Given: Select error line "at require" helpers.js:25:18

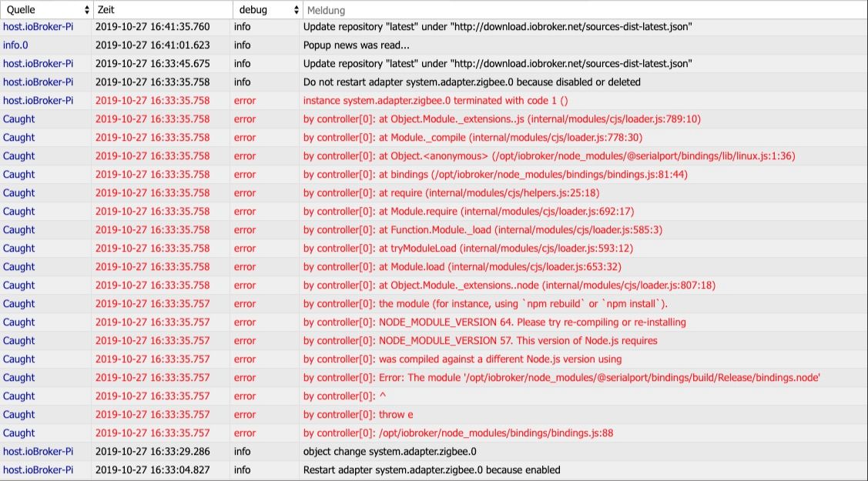Looking at the screenshot, I should [451, 193].
